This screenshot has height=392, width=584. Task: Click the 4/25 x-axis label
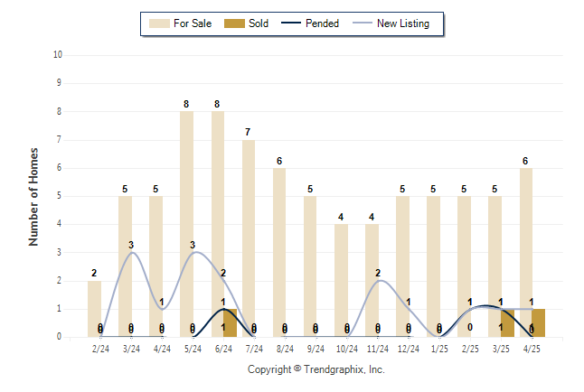[532, 350]
